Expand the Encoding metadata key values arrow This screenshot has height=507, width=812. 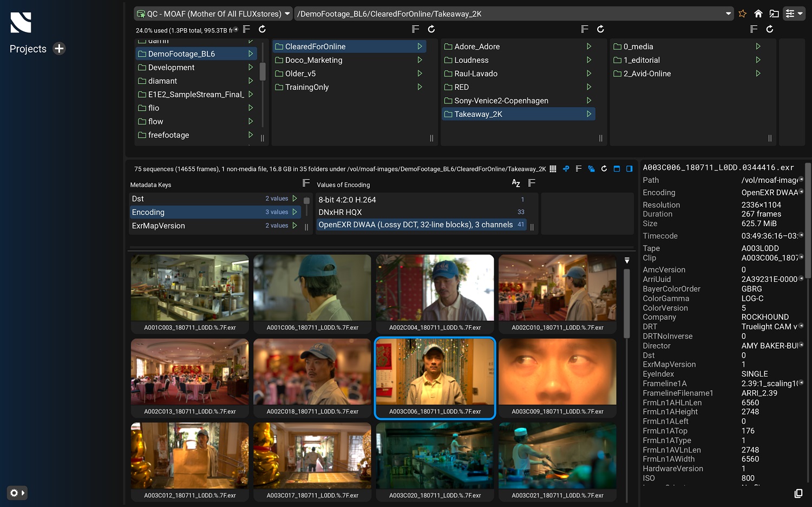(295, 212)
